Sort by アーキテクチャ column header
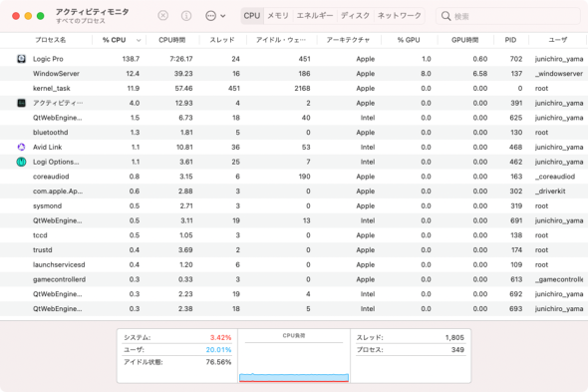 348,40
